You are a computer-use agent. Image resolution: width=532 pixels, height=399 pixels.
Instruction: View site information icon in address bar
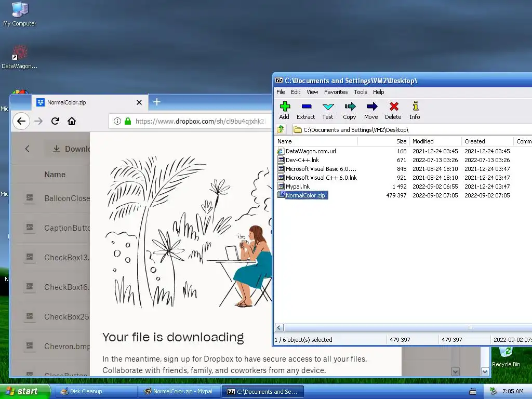[x=117, y=121]
